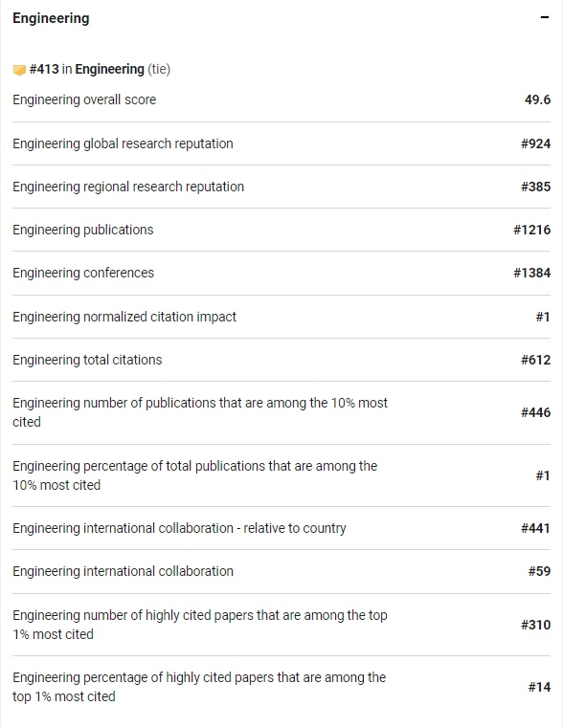The height and width of the screenshot is (728, 563).
Task: Select Engineering regional research reputation row
Action: pos(281,187)
